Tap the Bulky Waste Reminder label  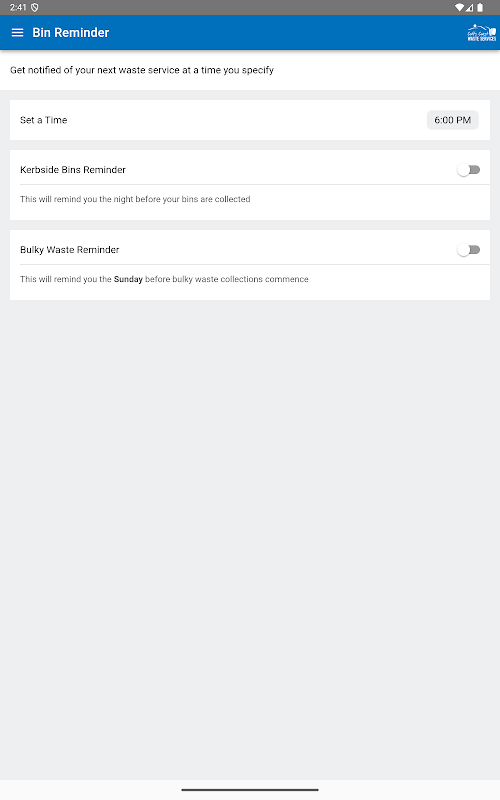69,250
